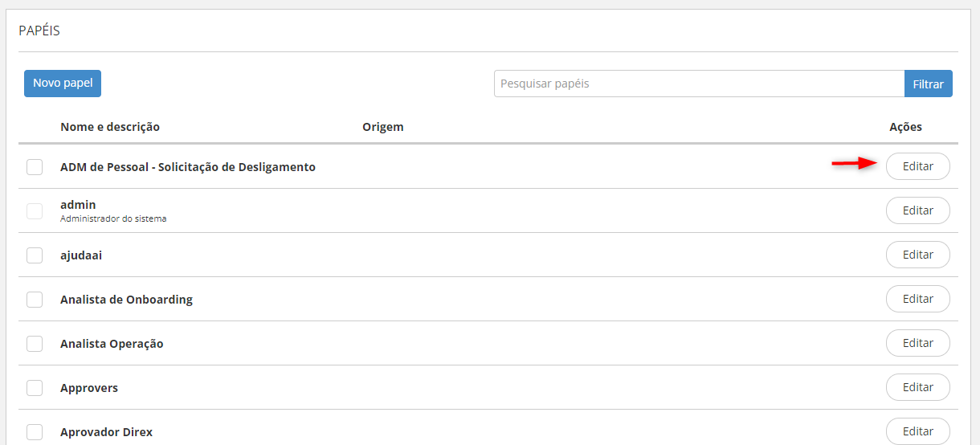Edit the Aprovador Direx role
Image resolution: width=980 pixels, height=445 pixels.
[x=917, y=431]
